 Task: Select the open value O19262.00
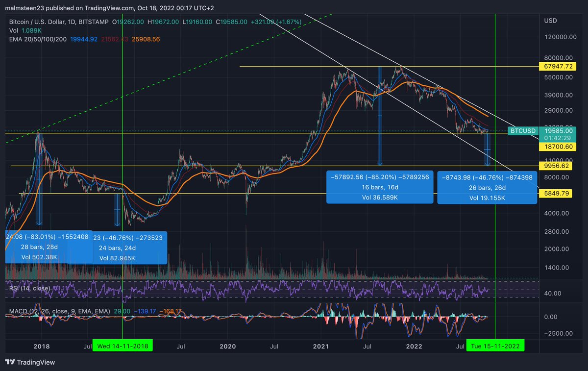tap(127, 22)
